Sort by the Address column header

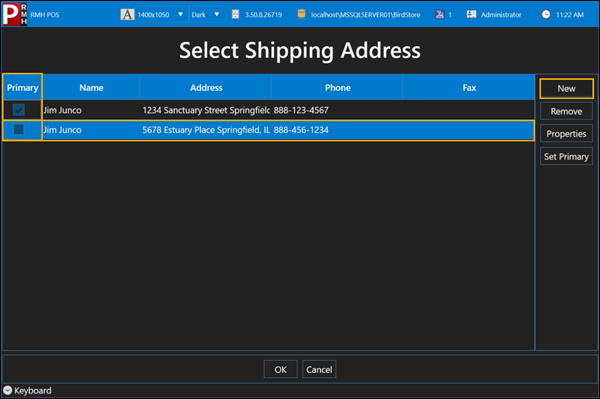pyautogui.click(x=206, y=88)
